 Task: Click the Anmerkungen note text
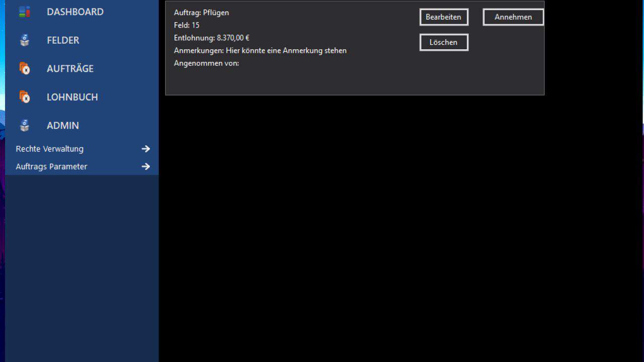pyautogui.click(x=260, y=50)
